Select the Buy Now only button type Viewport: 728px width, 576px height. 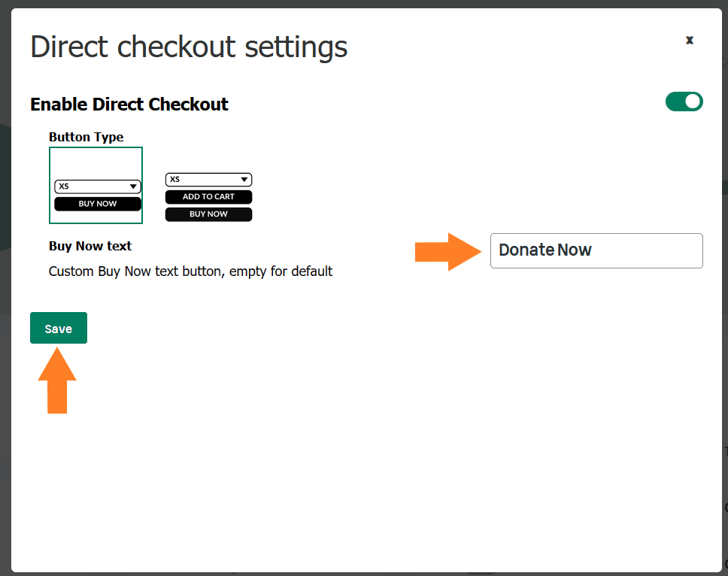96,185
